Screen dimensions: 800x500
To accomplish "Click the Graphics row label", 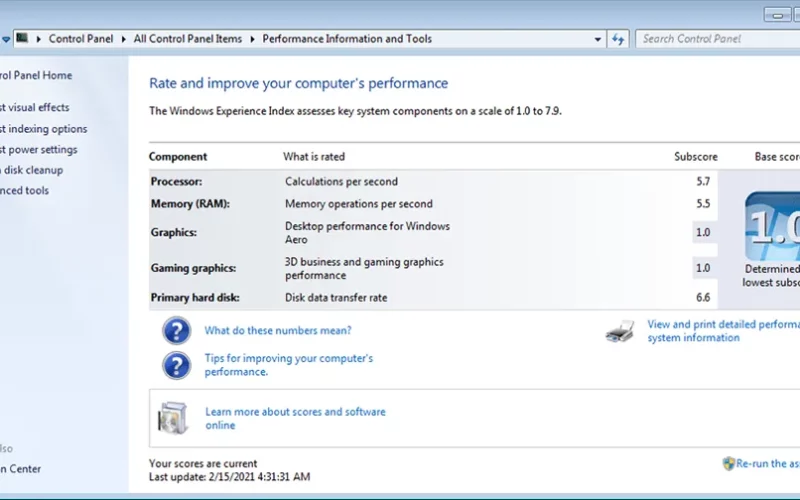I will 173,232.
